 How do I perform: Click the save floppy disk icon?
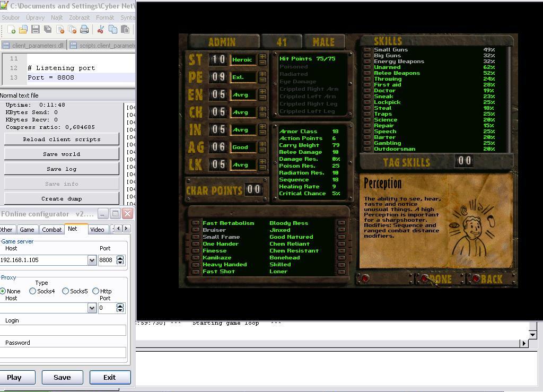point(36,30)
